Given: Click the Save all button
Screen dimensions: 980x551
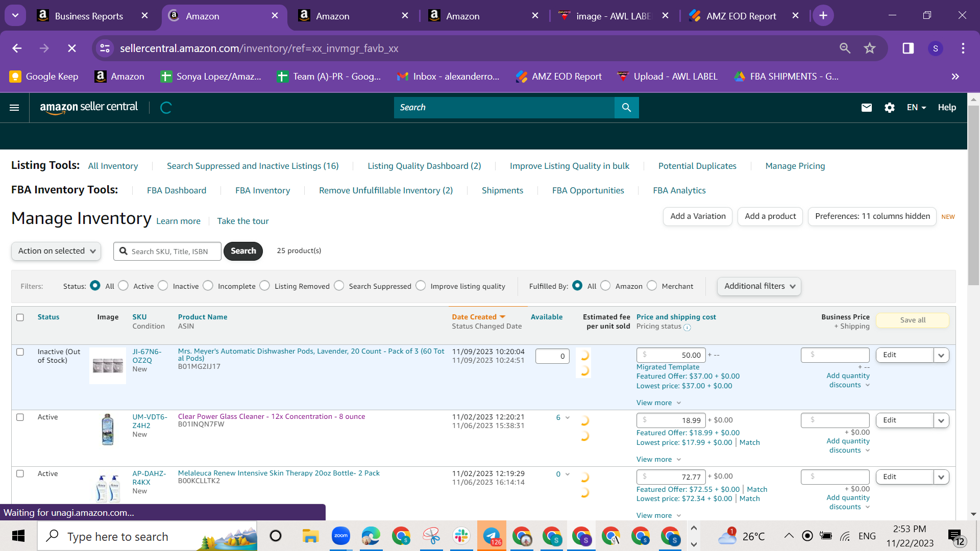Looking at the screenshot, I should (913, 320).
